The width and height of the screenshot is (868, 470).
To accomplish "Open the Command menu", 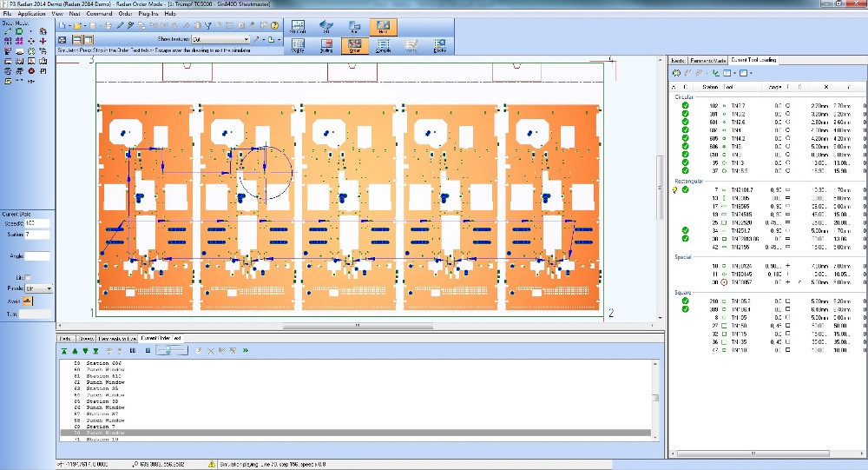I will click(99, 14).
